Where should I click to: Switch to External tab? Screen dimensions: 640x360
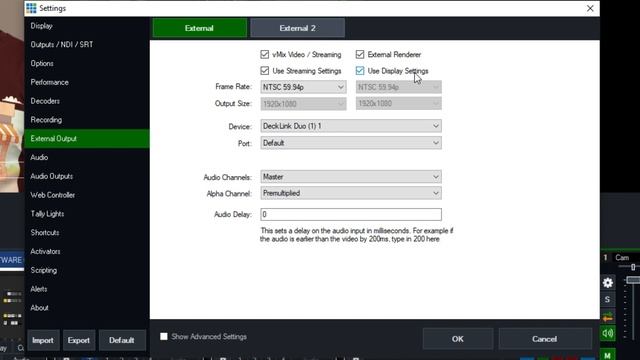click(x=200, y=28)
